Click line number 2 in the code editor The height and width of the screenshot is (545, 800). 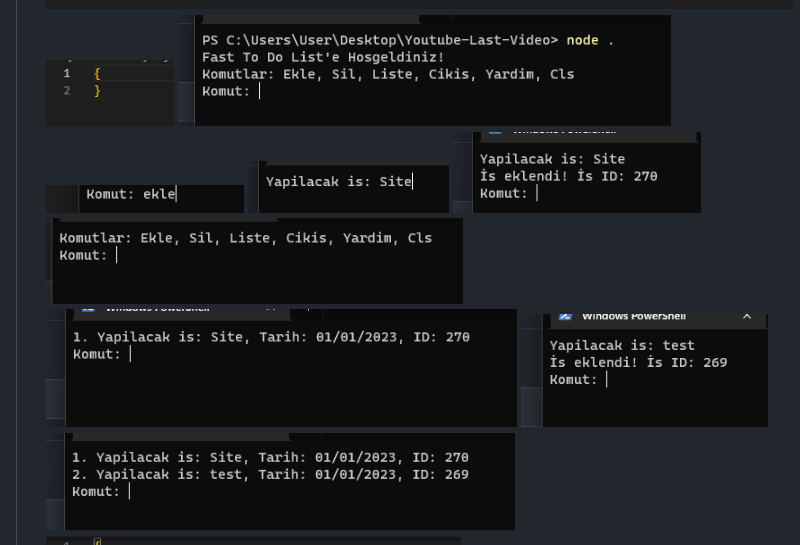(66, 91)
